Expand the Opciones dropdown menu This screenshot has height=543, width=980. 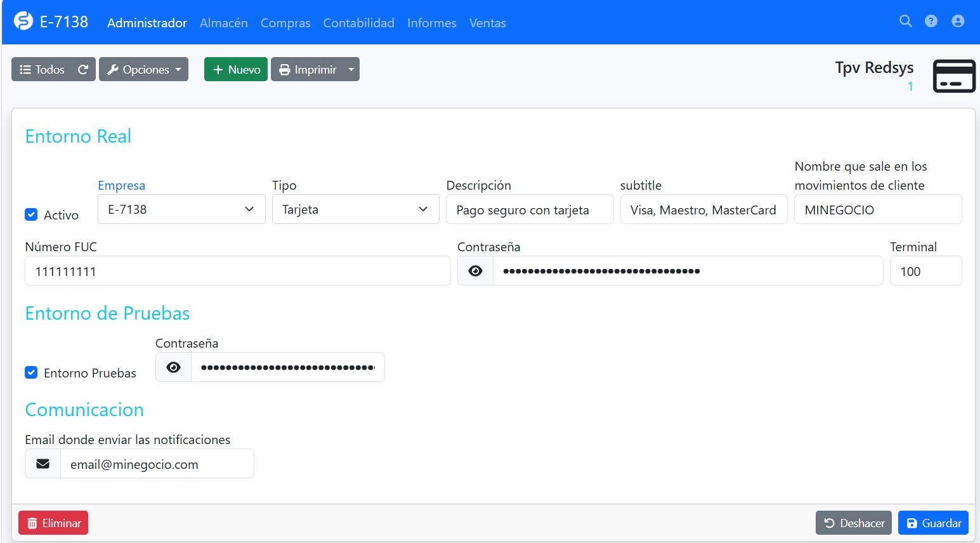point(144,70)
